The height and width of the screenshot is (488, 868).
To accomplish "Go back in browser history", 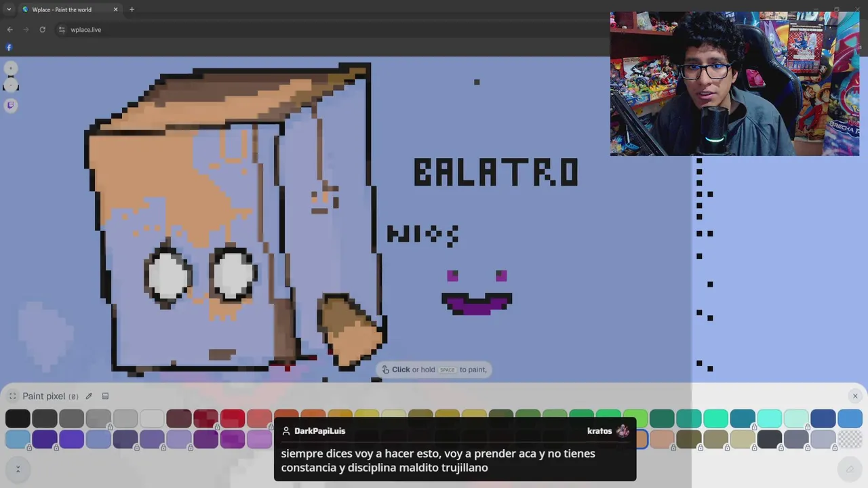I will pyautogui.click(x=9, y=30).
